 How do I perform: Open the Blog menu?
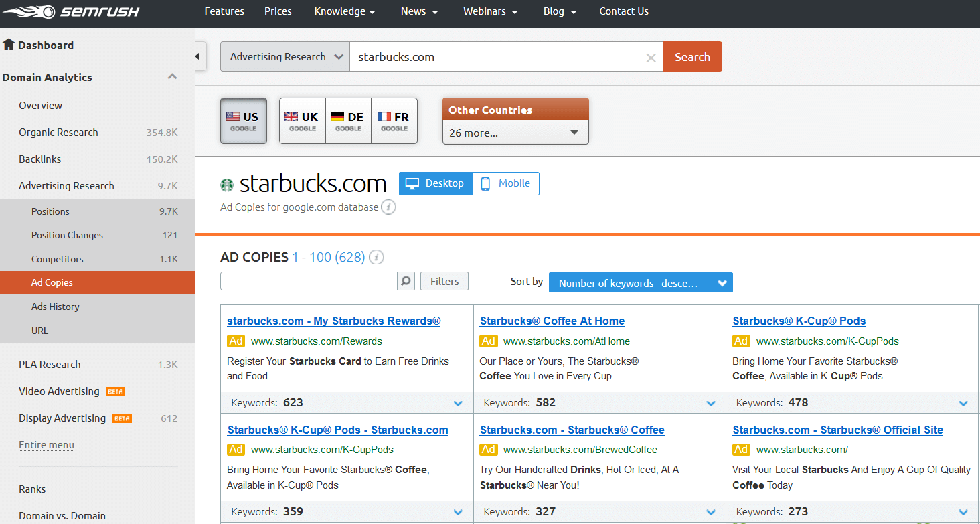click(x=560, y=11)
